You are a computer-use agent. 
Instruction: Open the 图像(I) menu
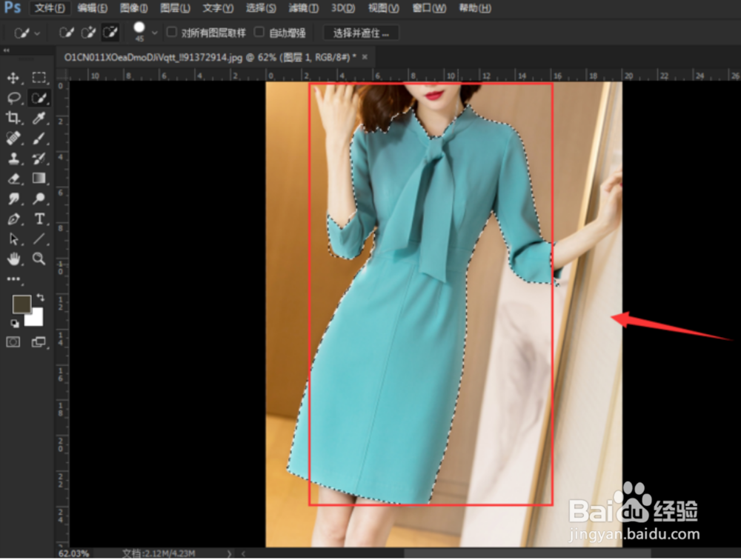tap(133, 8)
